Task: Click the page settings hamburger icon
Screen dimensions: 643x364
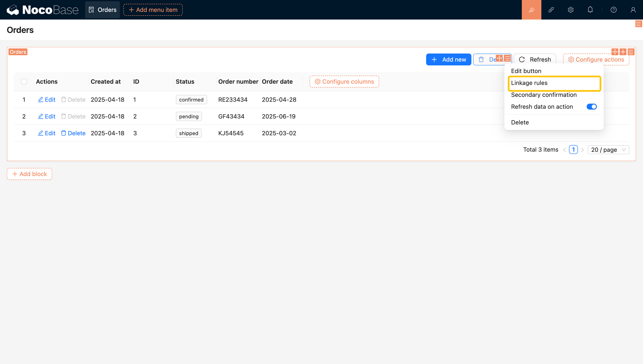Action: 638,24
